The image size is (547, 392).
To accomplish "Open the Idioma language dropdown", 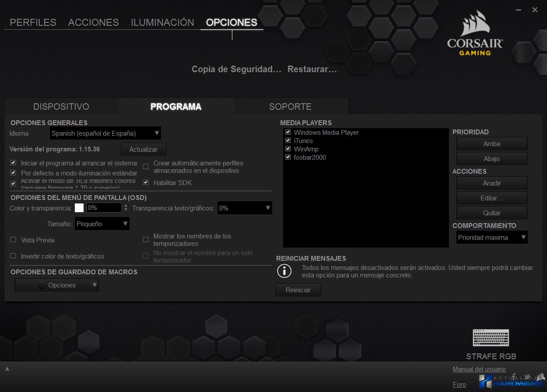I will [x=105, y=133].
